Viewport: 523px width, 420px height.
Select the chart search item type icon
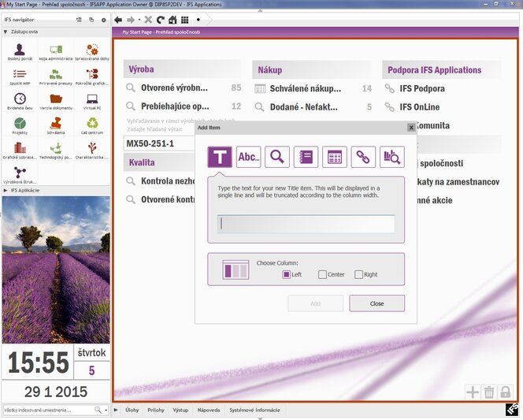click(392, 157)
